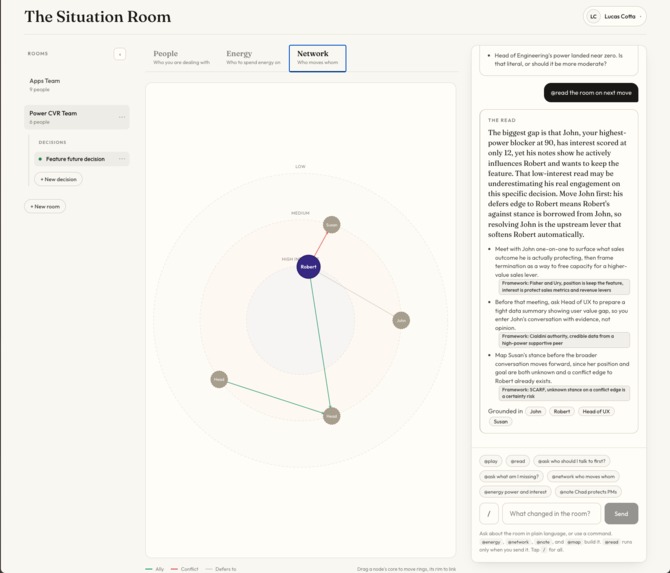Screen dimensions: 670x573
Task: Select the leftmost Head node
Action: (x=219, y=379)
